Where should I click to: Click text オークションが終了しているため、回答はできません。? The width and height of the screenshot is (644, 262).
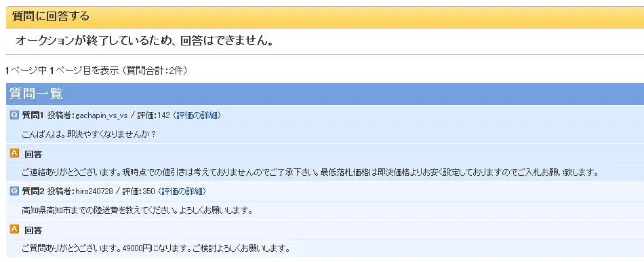coord(144,41)
